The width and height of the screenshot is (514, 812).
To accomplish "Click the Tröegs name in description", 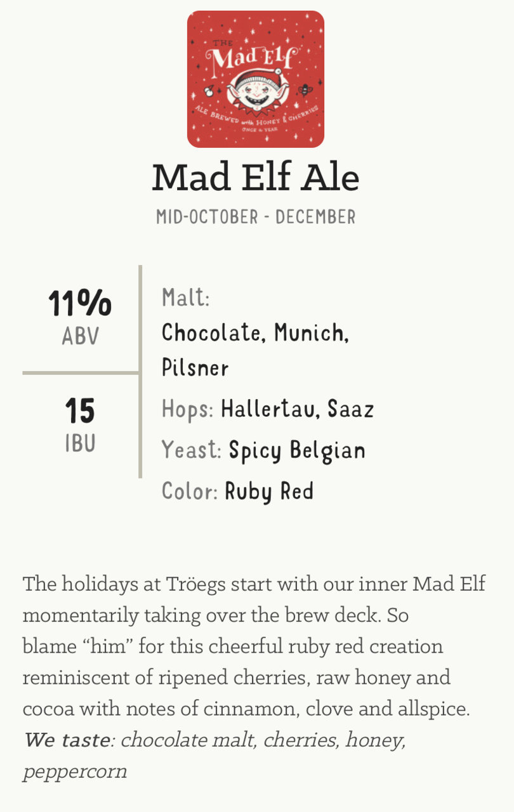I will (x=196, y=584).
